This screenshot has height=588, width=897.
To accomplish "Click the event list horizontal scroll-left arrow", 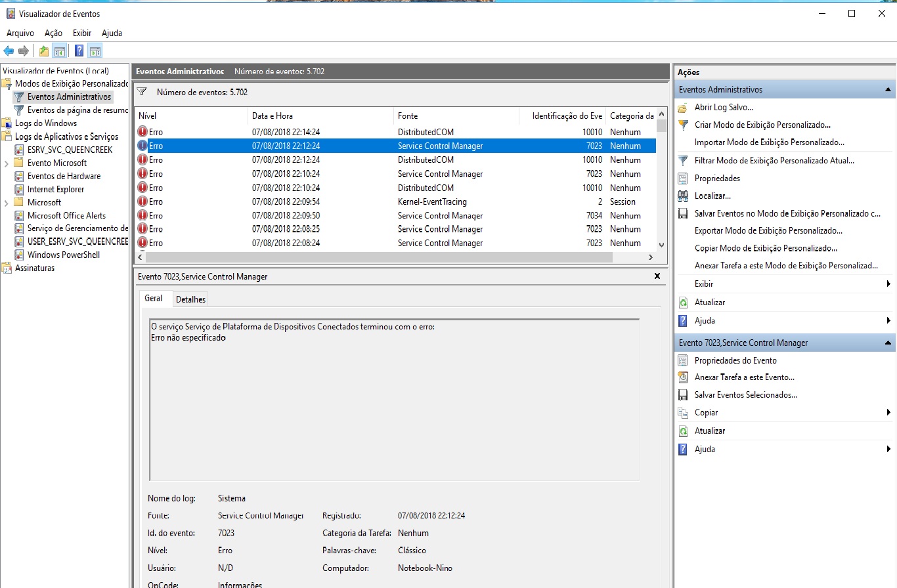I will coord(139,258).
